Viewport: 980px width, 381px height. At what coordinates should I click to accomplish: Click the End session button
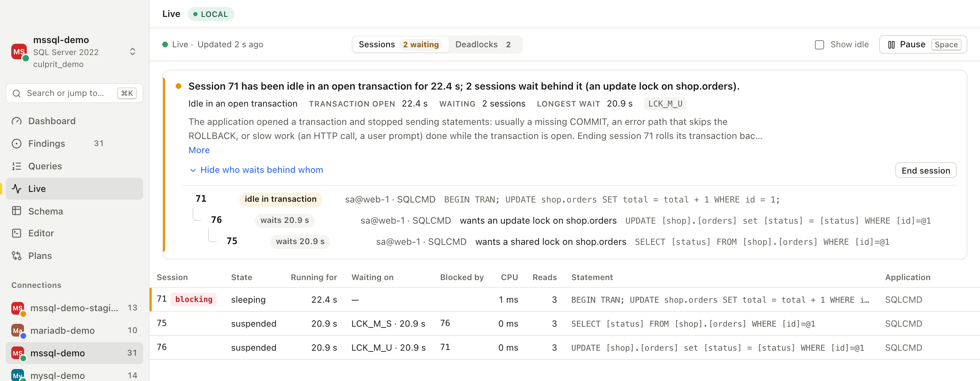(x=926, y=170)
